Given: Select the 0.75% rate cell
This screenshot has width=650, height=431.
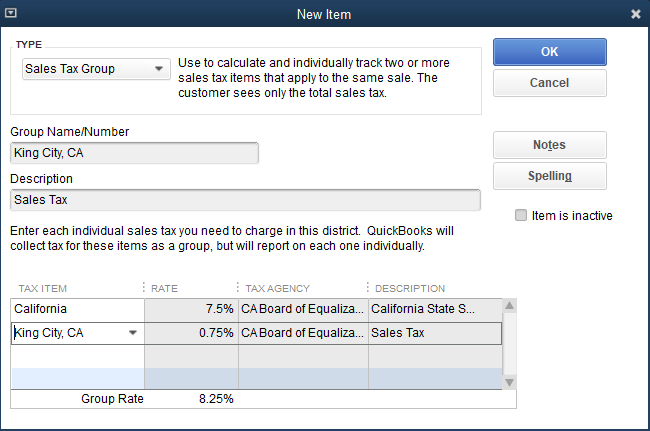Looking at the screenshot, I should pos(191,333).
